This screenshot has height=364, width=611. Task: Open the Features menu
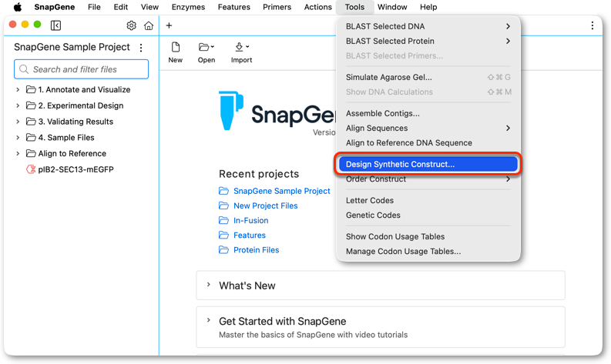234,7
